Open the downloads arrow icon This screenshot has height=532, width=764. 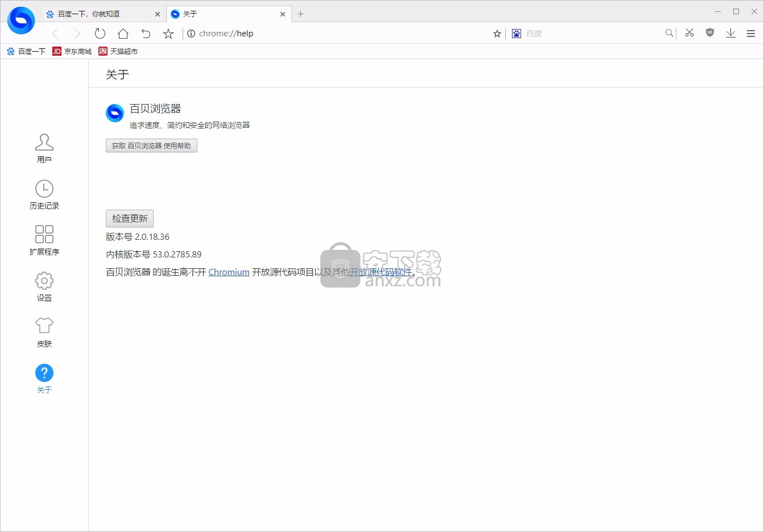pos(731,34)
